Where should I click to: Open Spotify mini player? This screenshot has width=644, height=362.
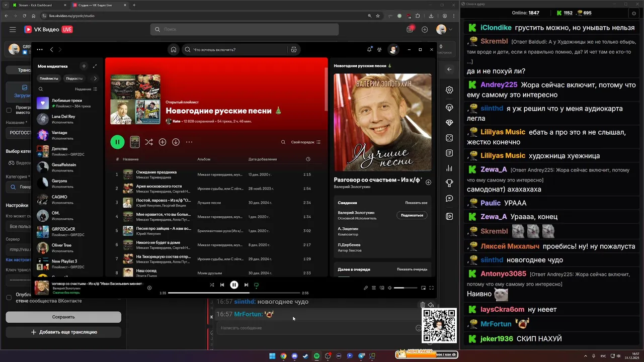click(423, 288)
